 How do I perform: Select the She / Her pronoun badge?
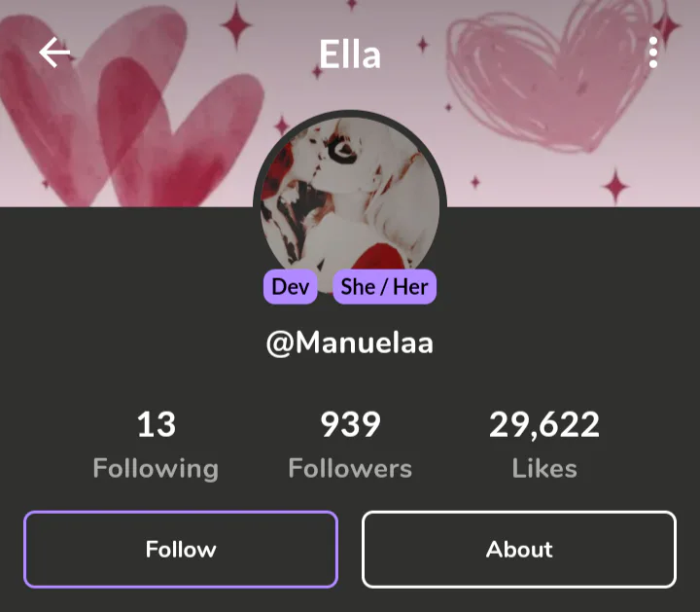(384, 287)
